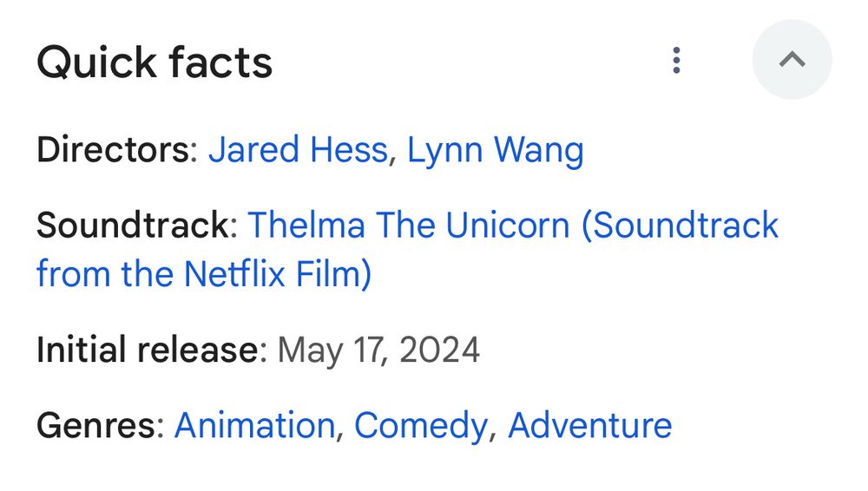Open director Lynn Wang link
Viewport: 868px width, 491px height.
(495, 150)
